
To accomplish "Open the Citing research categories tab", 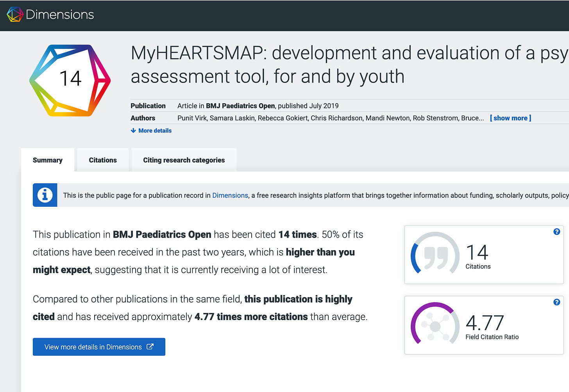I will tap(184, 160).
